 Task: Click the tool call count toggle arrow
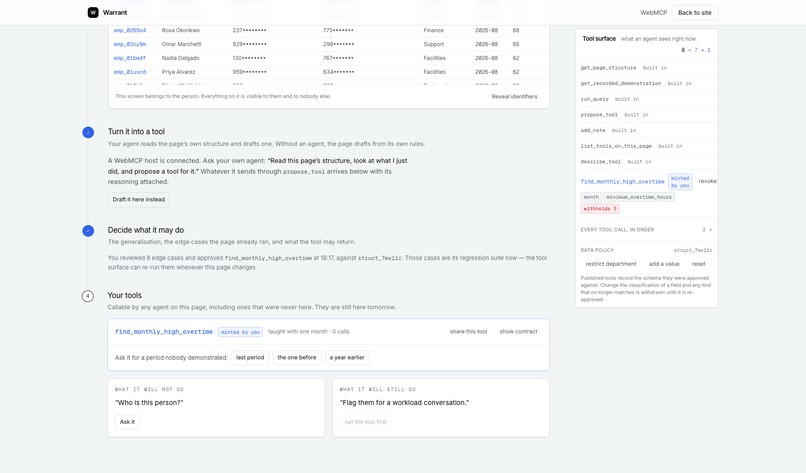point(711,230)
